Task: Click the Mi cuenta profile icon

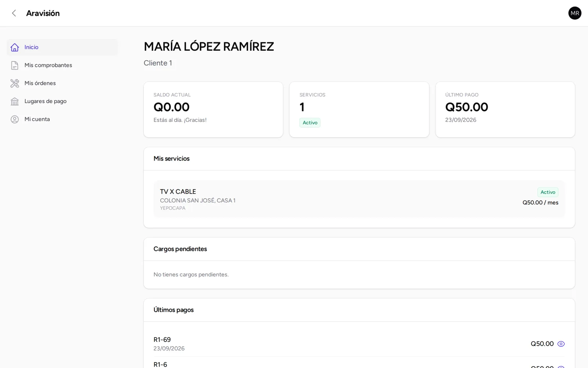Action: [x=15, y=120]
